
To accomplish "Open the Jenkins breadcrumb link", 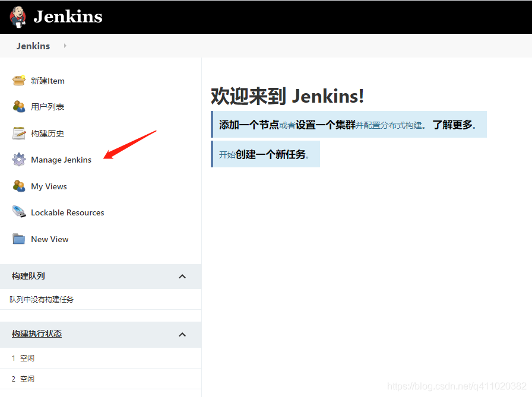I will tap(33, 46).
